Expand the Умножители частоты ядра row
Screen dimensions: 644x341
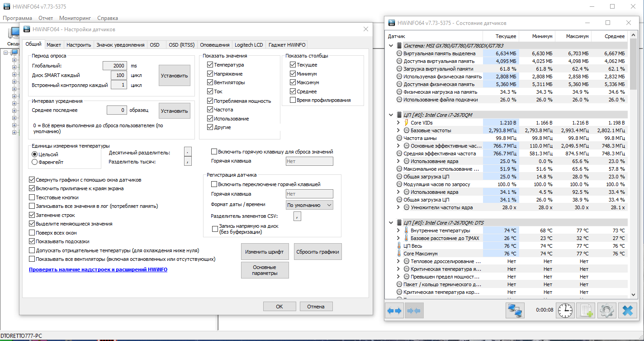point(398,207)
